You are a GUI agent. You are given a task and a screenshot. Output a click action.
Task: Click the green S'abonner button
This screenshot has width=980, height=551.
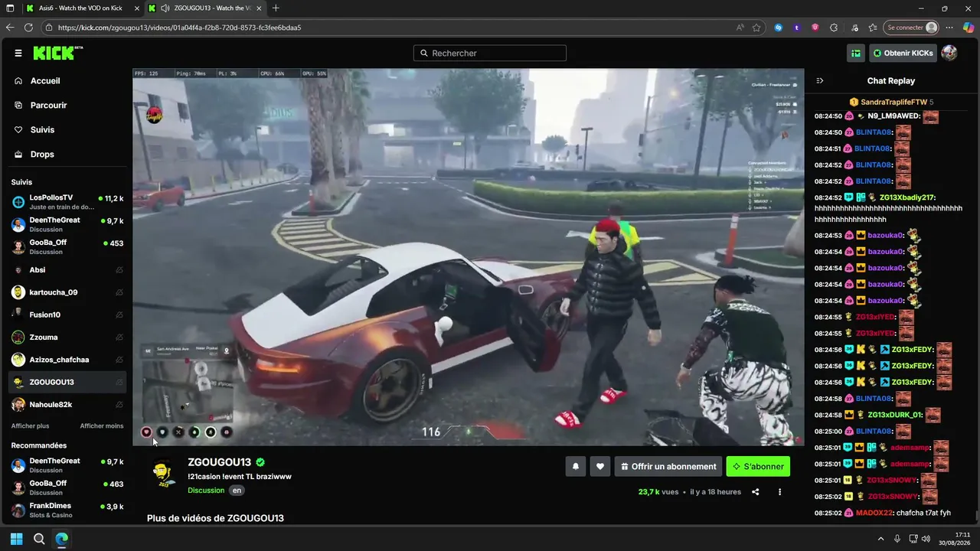point(758,466)
